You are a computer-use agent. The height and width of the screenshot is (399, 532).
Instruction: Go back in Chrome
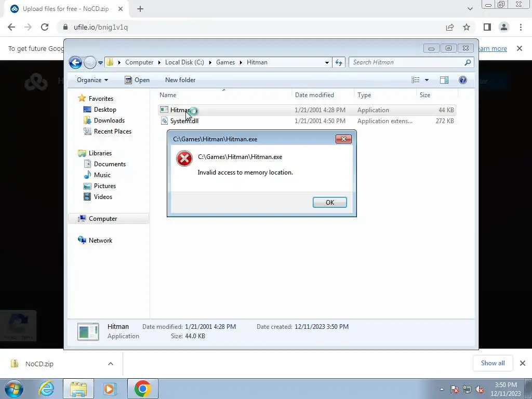click(11, 27)
